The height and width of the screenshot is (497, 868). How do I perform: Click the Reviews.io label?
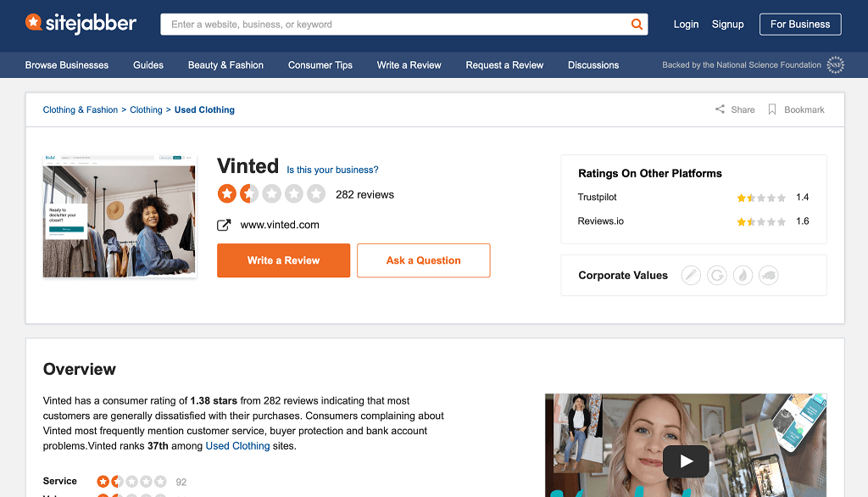click(x=601, y=221)
